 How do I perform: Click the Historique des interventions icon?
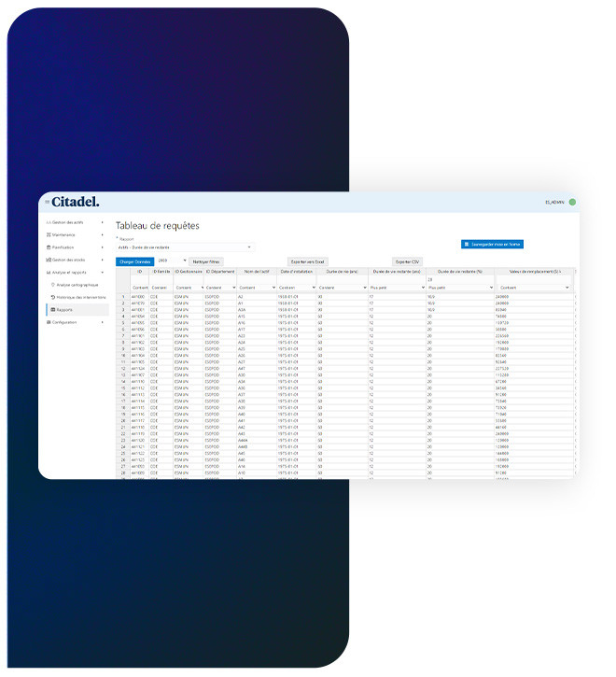53,297
